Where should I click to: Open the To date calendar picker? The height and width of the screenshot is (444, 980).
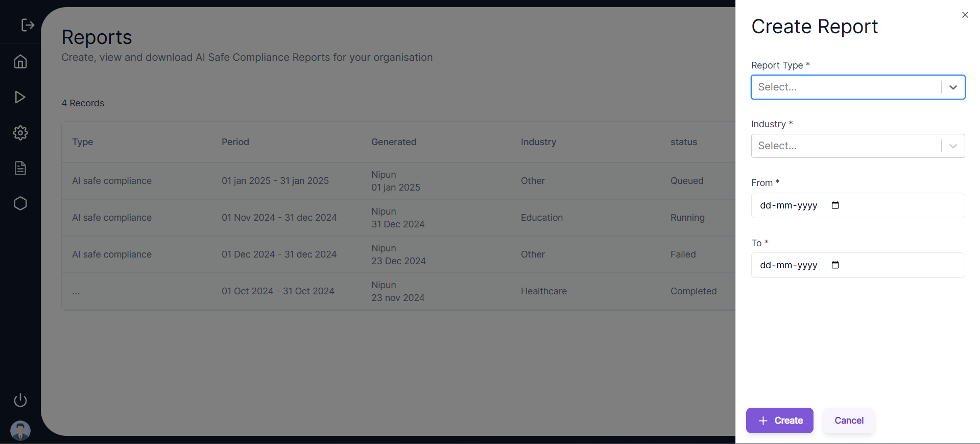coord(835,265)
